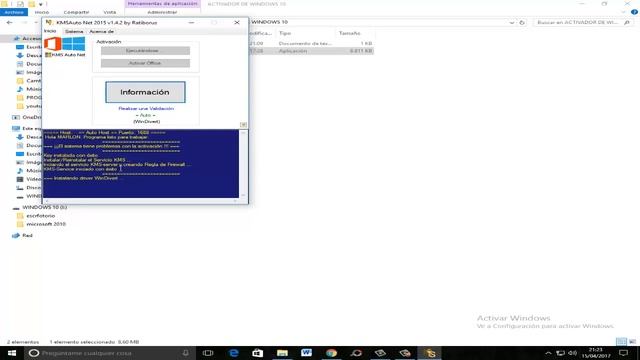Select the KMSAuto Net taskbar icon

click(x=430, y=353)
